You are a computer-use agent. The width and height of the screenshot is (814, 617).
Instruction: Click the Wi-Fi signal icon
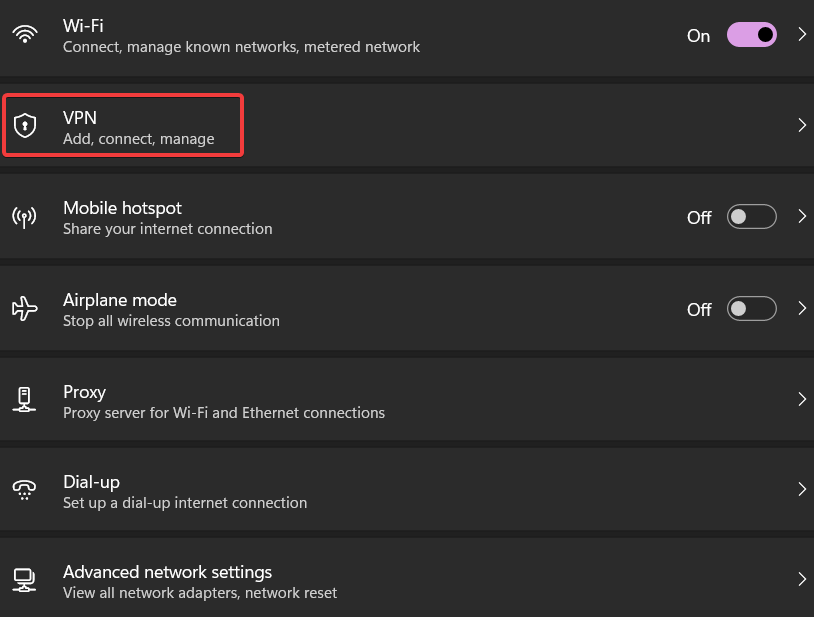click(x=24, y=34)
